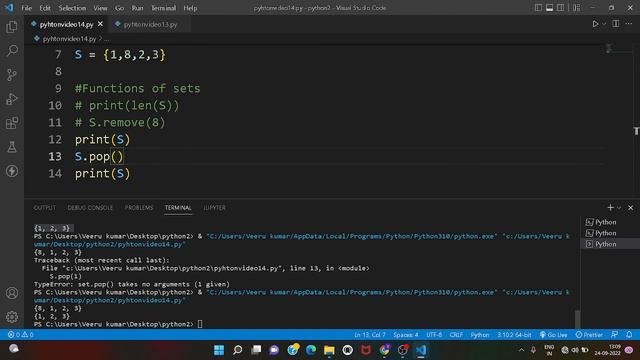This screenshot has width=640, height=360.
Task: Switch to pyhtonvideo13.py tab
Action: (x=150, y=24)
